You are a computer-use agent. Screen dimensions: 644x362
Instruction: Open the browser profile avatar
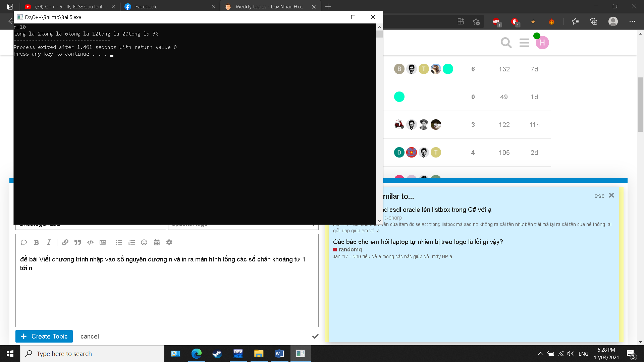pyautogui.click(x=613, y=21)
